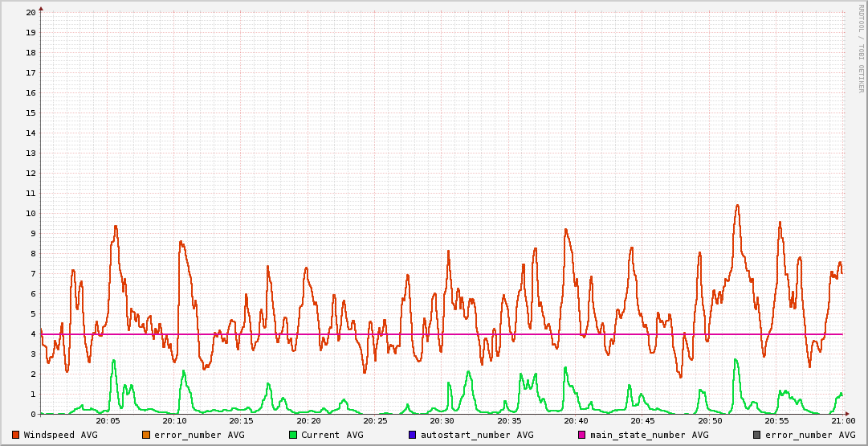Screen dimensions: 868x446
Task: Click the 20:40 time axis label
Action: [576, 422]
